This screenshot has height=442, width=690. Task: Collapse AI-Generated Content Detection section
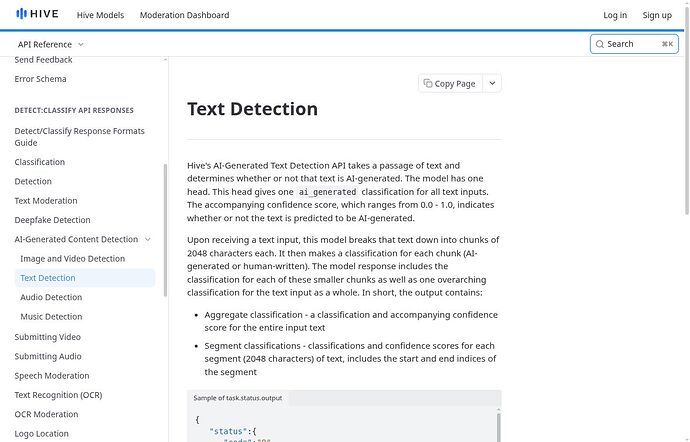148,239
